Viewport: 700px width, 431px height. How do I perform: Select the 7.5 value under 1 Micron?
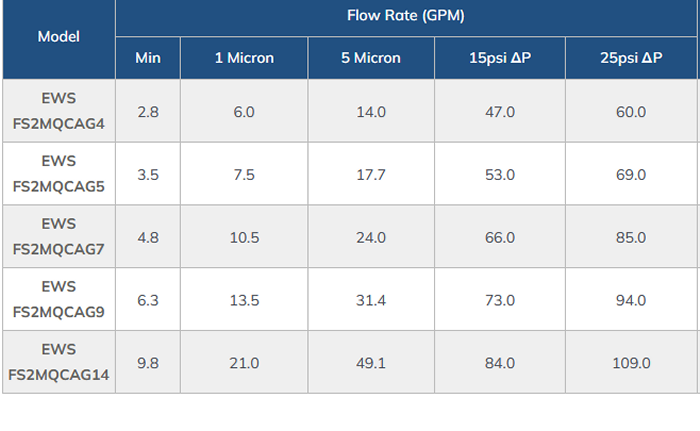point(244,175)
